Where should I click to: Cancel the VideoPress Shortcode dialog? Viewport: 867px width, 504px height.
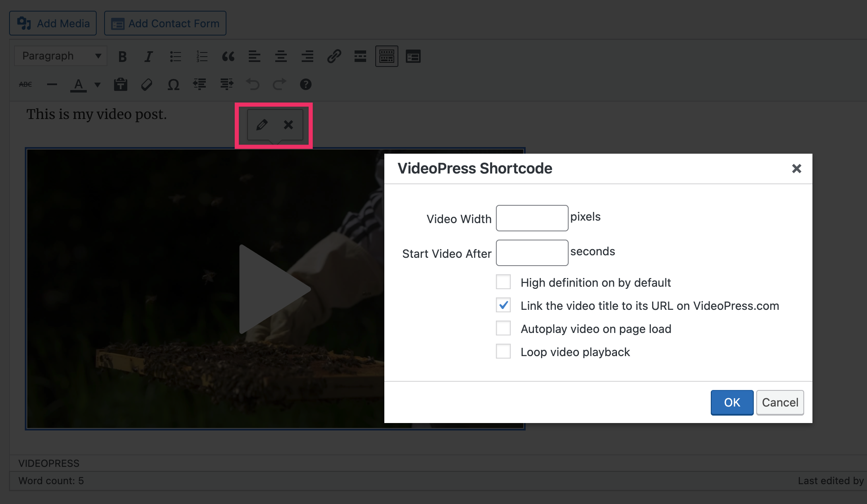(x=779, y=402)
